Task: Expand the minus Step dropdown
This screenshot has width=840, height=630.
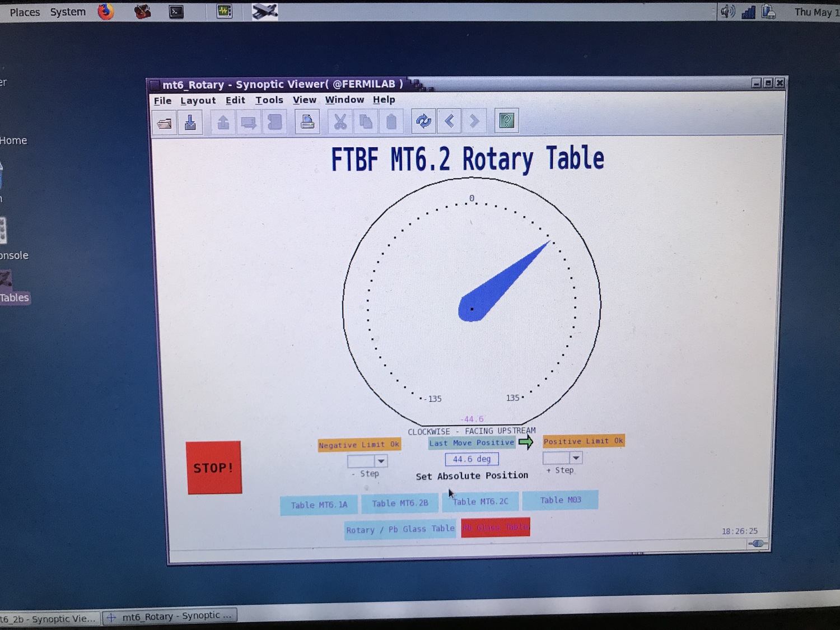Action: (x=381, y=461)
